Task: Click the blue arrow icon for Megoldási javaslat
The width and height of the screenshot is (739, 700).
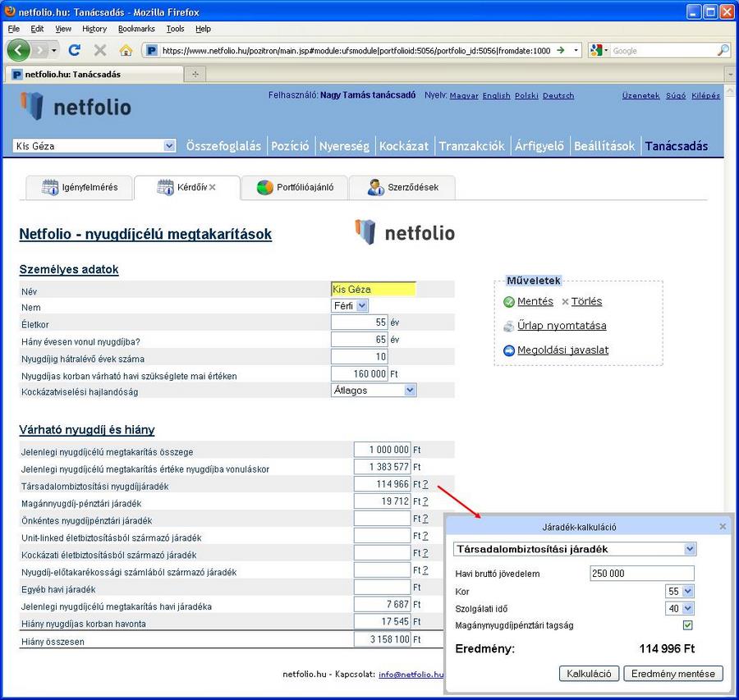Action: [x=509, y=350]
